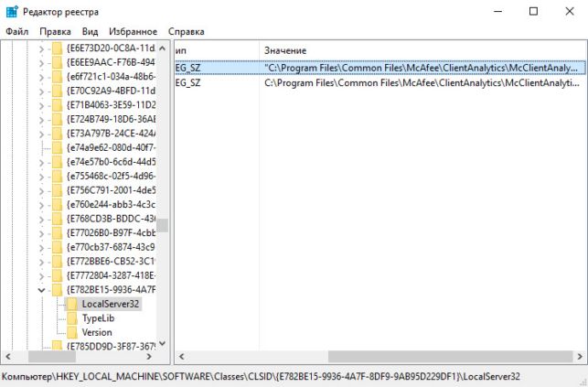Expand the {E6EE9AAC-F76B-494 key
This screenshot has width=588, height=387.
42,63
